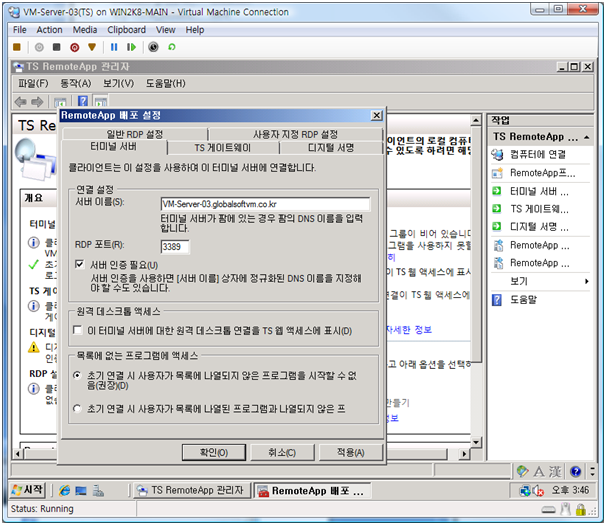Collapse TS RemoteApp ... action group header
Viewport: 606px width, 525px height.
pyautogui.click(x=587, y=137)
